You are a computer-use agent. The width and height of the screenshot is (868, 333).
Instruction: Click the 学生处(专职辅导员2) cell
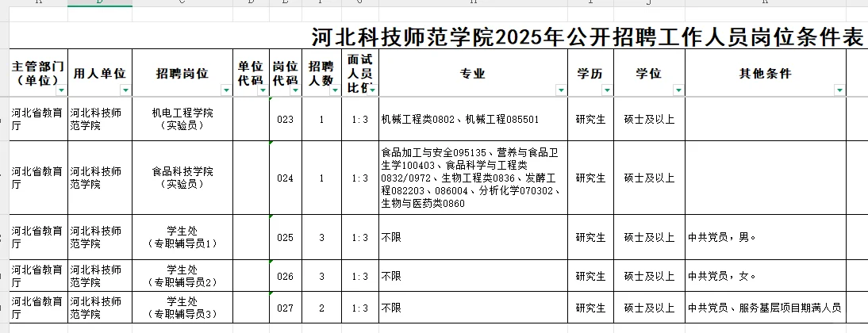tap(182, 275)
